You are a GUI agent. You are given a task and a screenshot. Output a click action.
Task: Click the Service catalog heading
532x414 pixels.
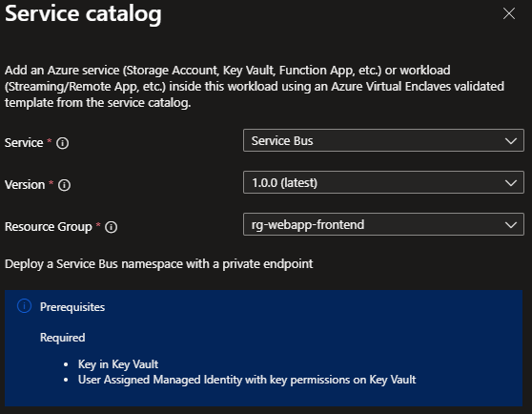tap(83, 14)
